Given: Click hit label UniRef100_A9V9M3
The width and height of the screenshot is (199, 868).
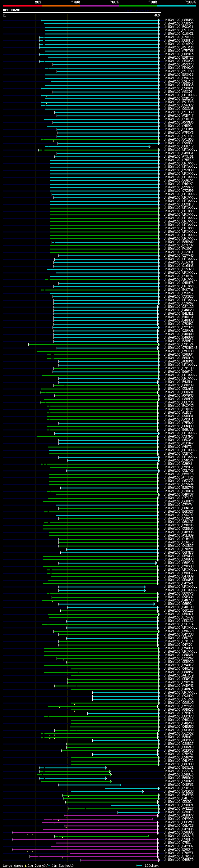Looking at the screenshot, I should pos(178,396).
